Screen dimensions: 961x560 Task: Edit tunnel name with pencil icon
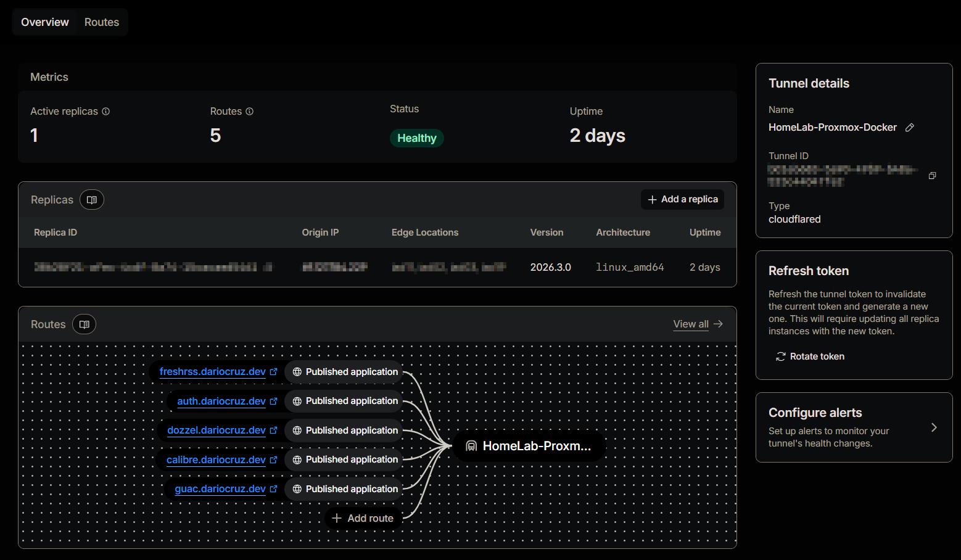[910, 128]
